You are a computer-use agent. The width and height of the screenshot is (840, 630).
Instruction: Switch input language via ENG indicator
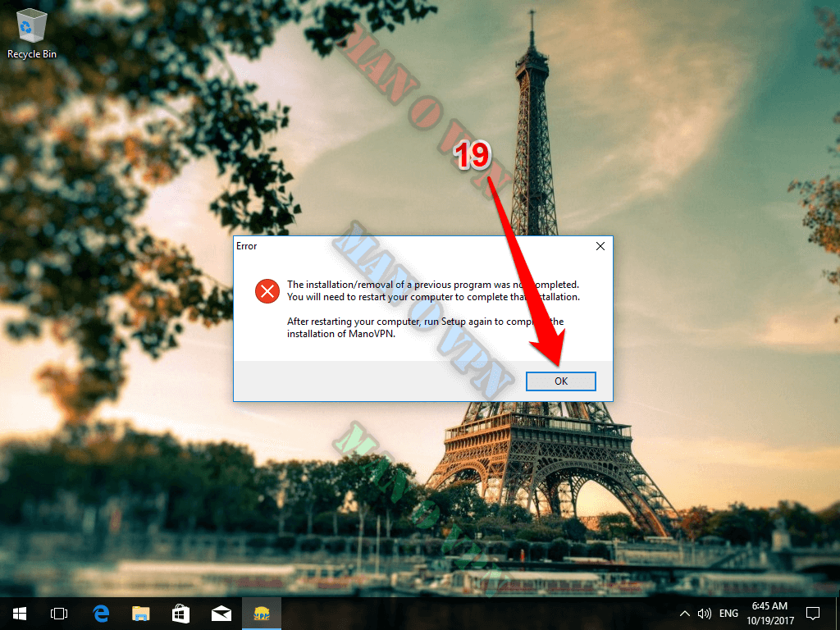coord(728,614)
